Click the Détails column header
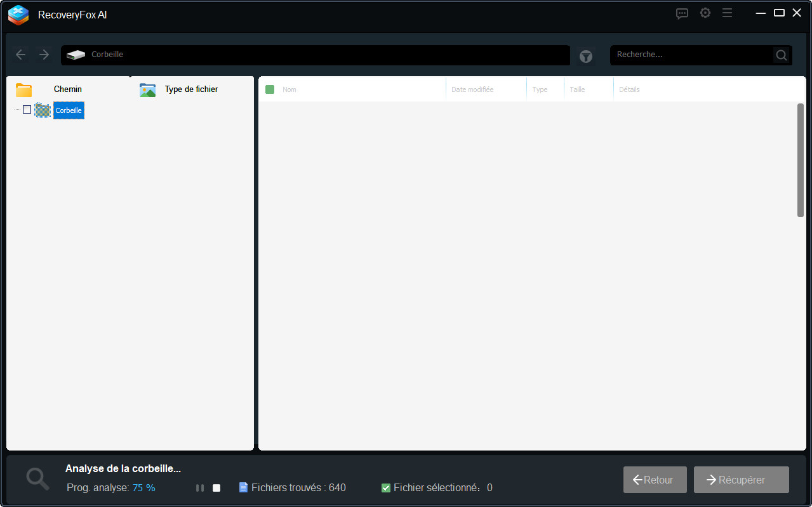 coord(630,89)
